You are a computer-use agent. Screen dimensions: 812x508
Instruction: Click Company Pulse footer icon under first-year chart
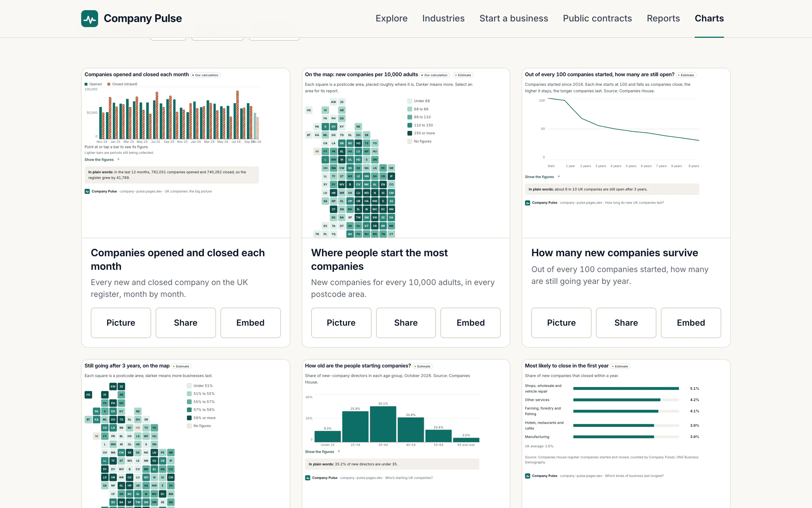528,476
